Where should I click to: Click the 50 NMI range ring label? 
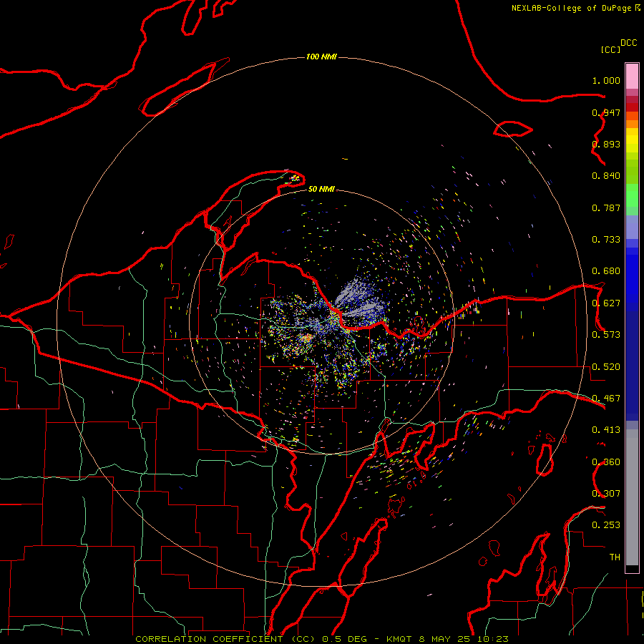click(321, 189)
